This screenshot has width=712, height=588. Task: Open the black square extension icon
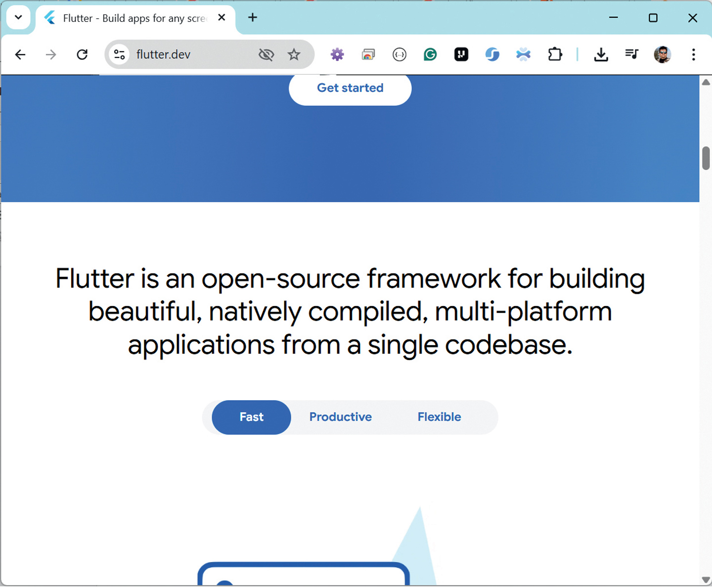pos(461,54)
